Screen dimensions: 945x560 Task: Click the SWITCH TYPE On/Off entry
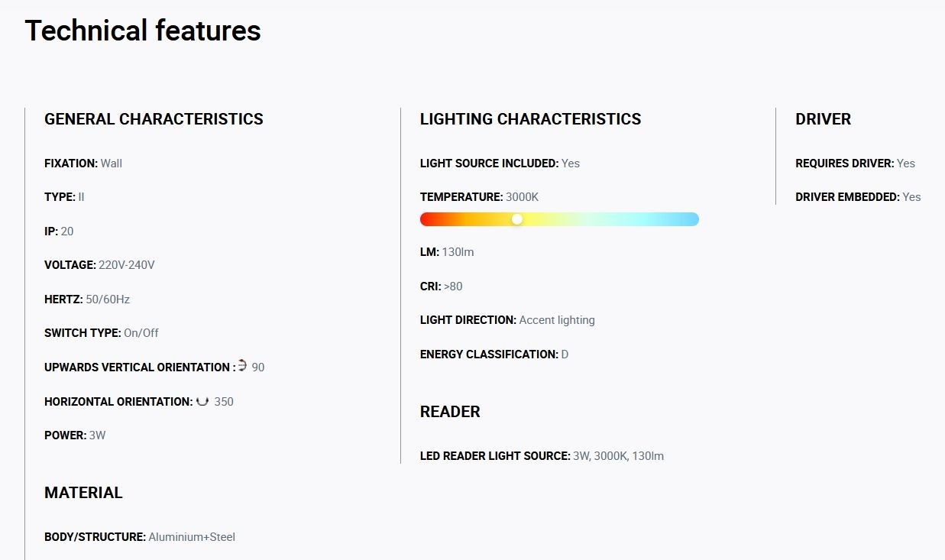point(102,333)
